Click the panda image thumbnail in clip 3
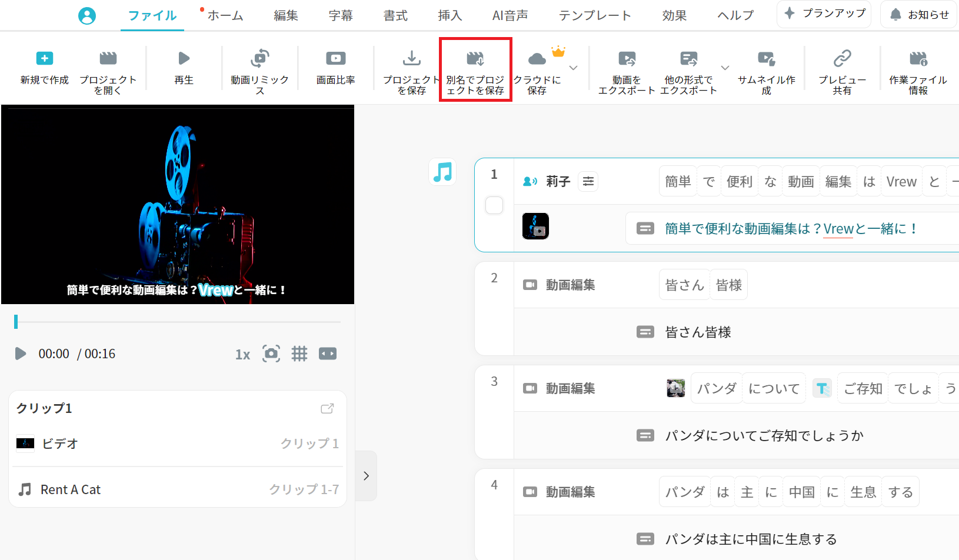The width and height of the screenshot is (959, 560). pos(676,388)
